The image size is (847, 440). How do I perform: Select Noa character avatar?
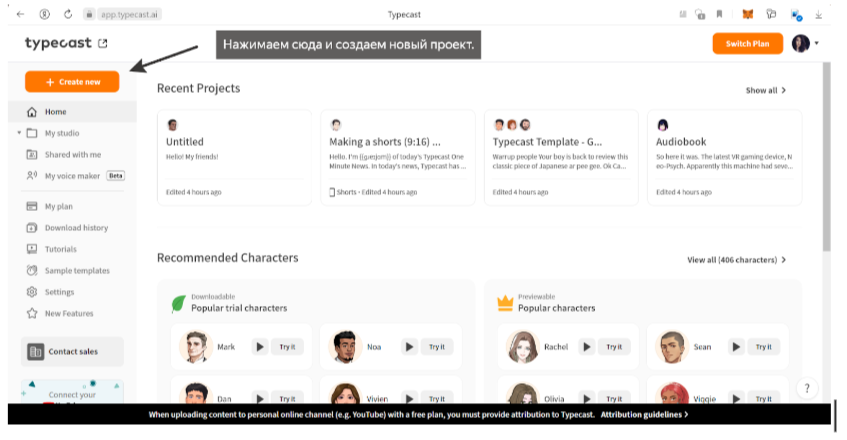click(345, 347)
